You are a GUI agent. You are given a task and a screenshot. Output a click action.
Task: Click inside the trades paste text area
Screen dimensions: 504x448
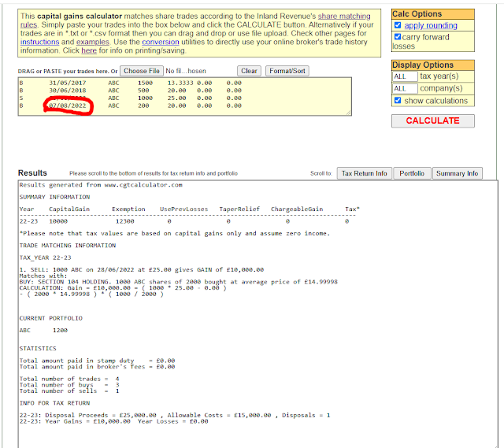pyautogui.click(x=185, y=96)
